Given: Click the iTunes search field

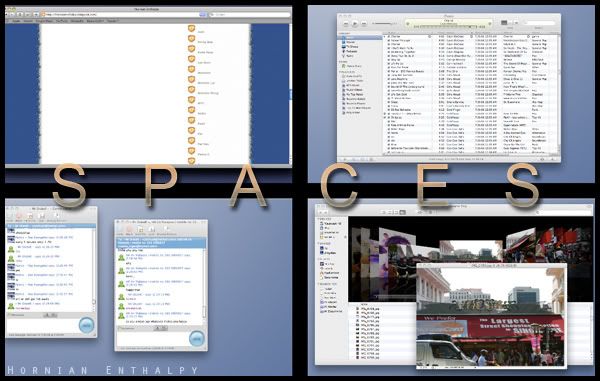Looking at the screenshot, I should pos(539,23).
